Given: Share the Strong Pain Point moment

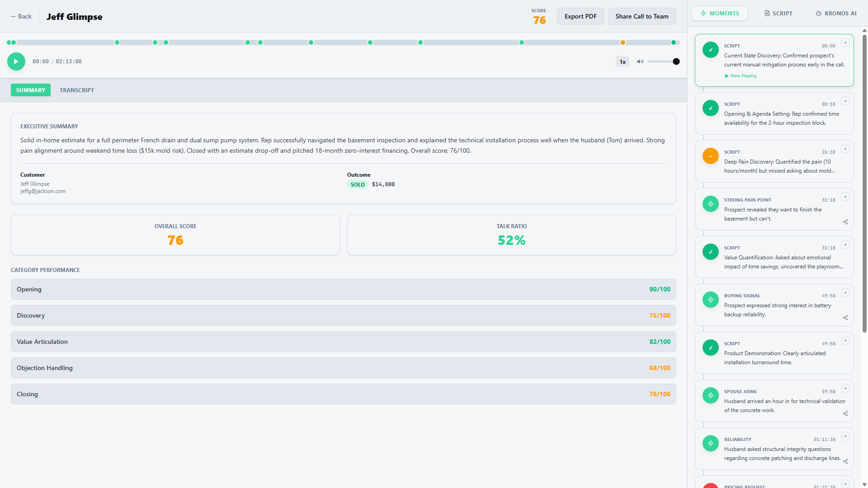Looking at the screenshot, I should click(845, 222).
